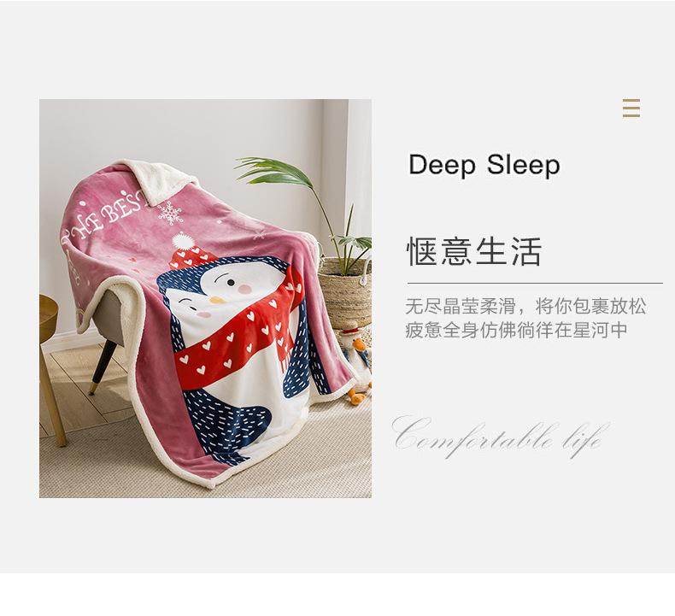The height and width of the screenshot is (616, 675).
Task: Click the black chair leg with gold tip
Action: coord(103,367)
